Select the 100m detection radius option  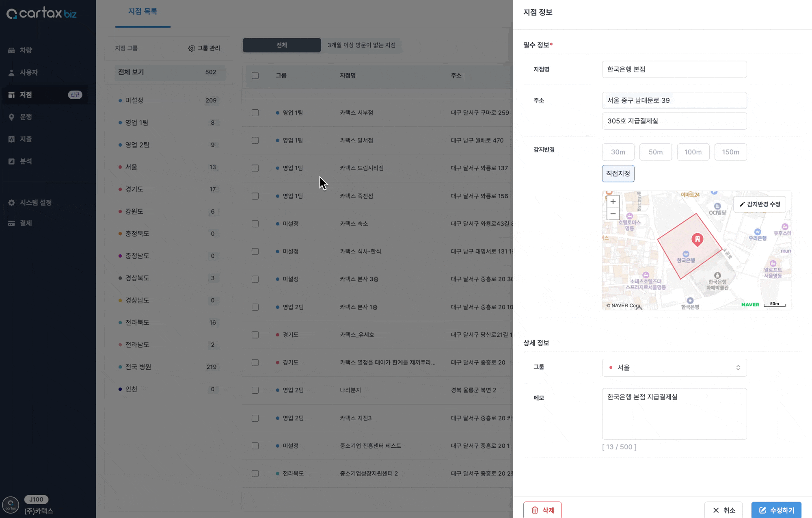(693, 152)
